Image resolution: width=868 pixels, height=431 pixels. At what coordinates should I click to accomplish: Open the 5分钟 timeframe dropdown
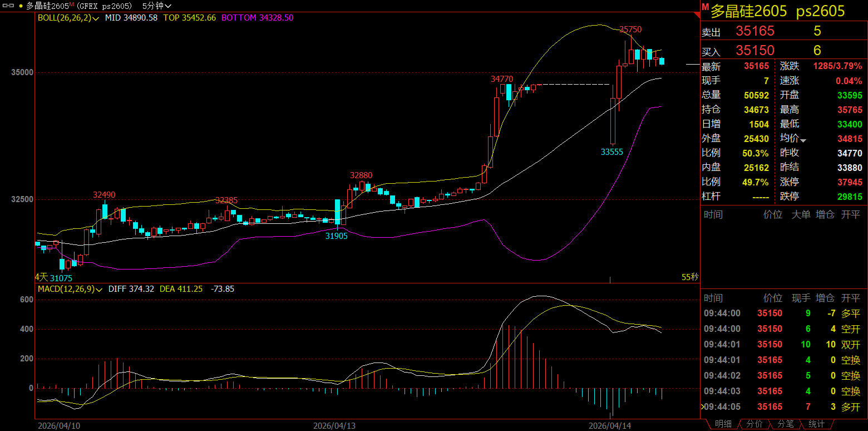pos(152,6)
